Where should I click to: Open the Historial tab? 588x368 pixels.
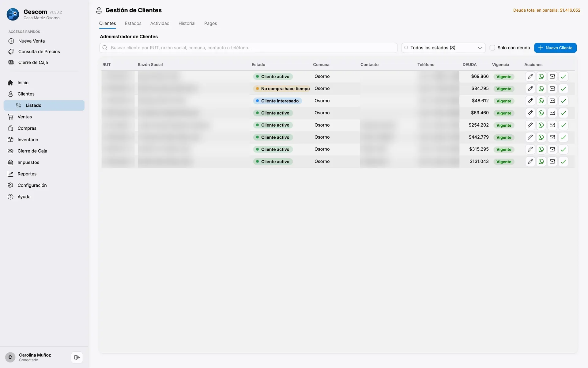(x=187, y=23)
